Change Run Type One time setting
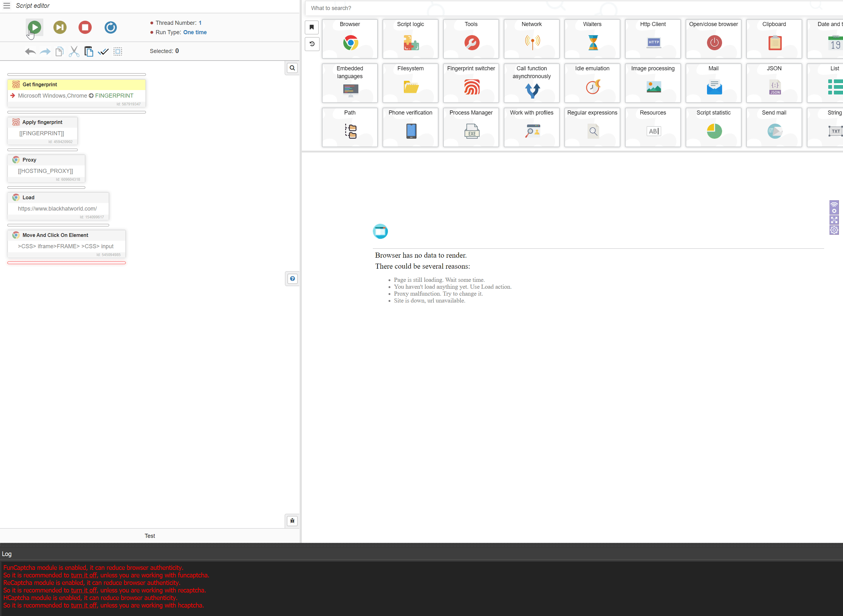Viewport: 843px width, 616px height. pos(195,32)
